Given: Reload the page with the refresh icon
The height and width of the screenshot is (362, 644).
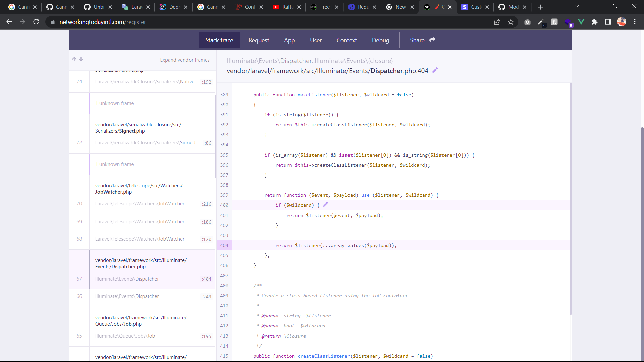Looking at the screenshot, I should tap(36, 22).
